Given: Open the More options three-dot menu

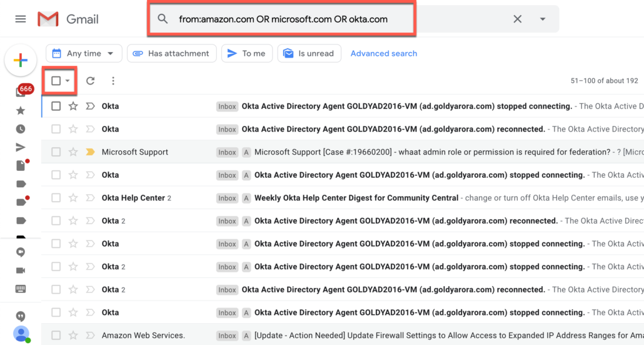Looking at the screenshot, I should pyautogui.click(x=113, y=81).
